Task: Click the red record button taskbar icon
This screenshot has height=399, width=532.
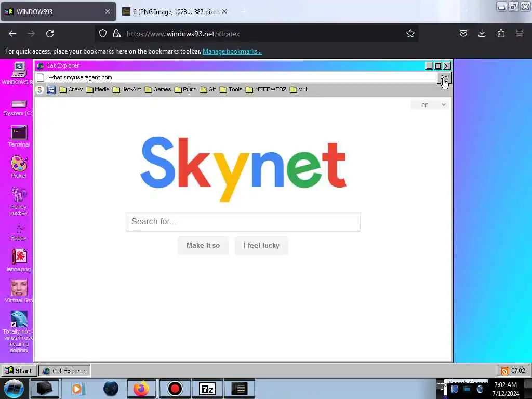Action: coord(175,389)
